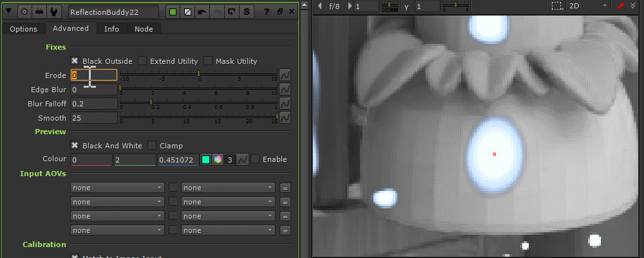Open third Input AOVs right dropdown
This screenshot has width=644, height=258.
pos(228,216)
